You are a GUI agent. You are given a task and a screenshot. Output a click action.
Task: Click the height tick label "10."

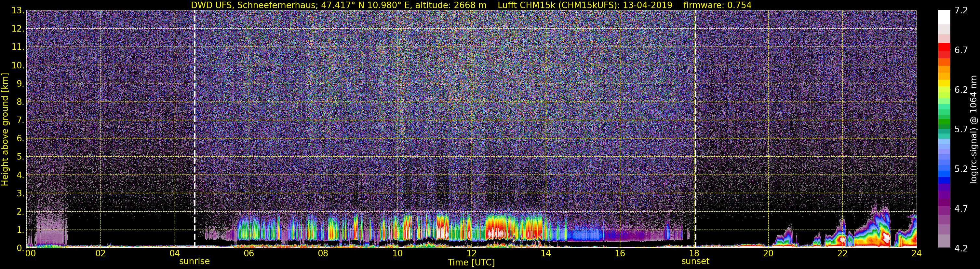pyautogui.click(x=18, y=65)
